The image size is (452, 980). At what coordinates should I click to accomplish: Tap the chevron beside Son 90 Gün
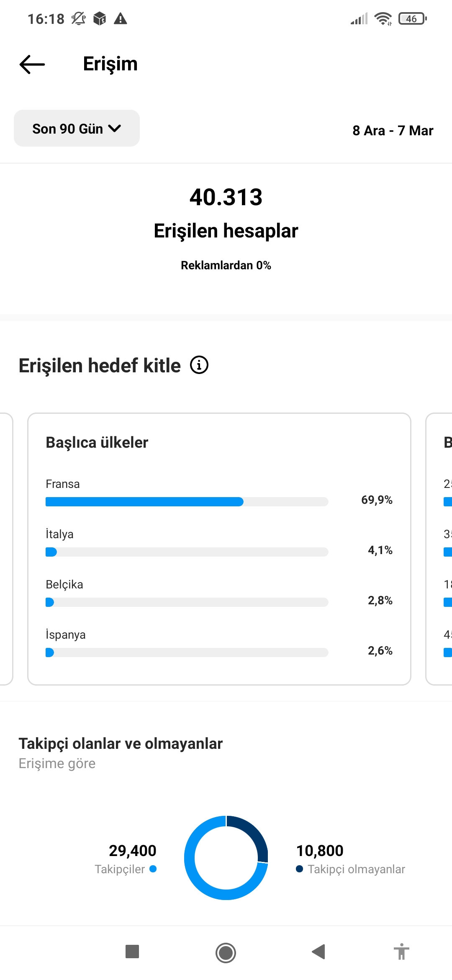pyautogui.click(x=114, y=129)
